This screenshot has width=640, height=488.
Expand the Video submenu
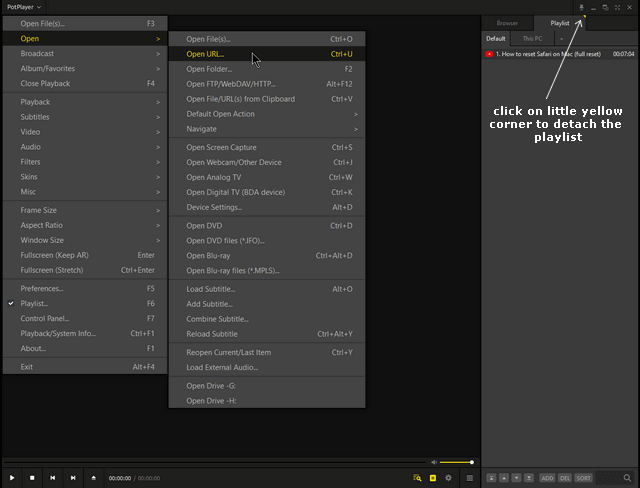coord(85,132)
